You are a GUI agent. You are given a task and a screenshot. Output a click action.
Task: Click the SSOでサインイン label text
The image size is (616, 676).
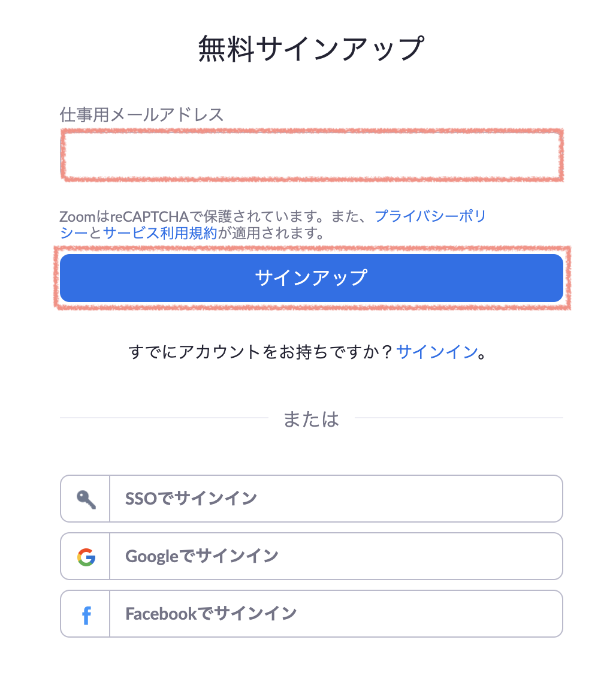[191, 499]
